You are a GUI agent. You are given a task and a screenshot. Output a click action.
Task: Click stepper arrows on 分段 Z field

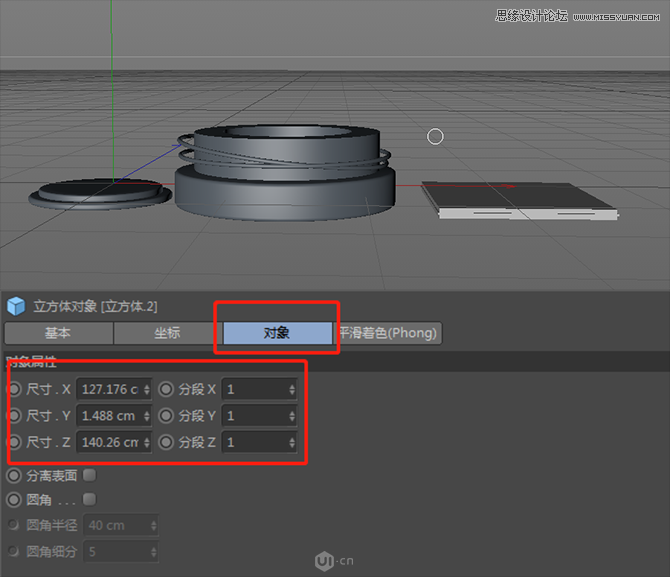tap(291, 442)
